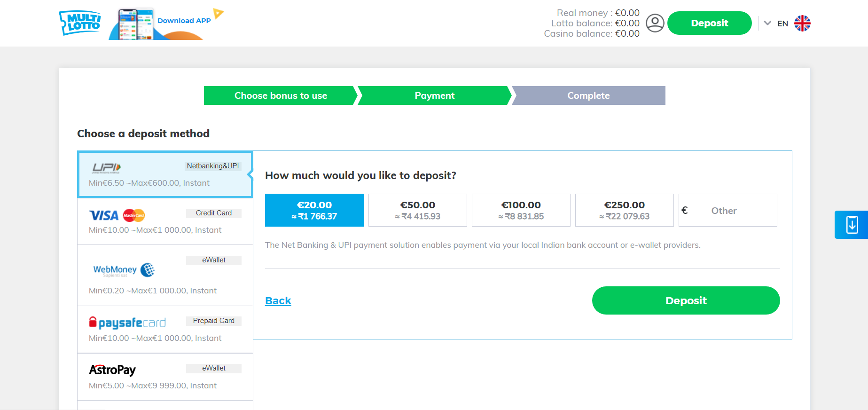Click the green Deposit button in the header
The width and height of the screenshot is (868, 410).
coord(709,23)
